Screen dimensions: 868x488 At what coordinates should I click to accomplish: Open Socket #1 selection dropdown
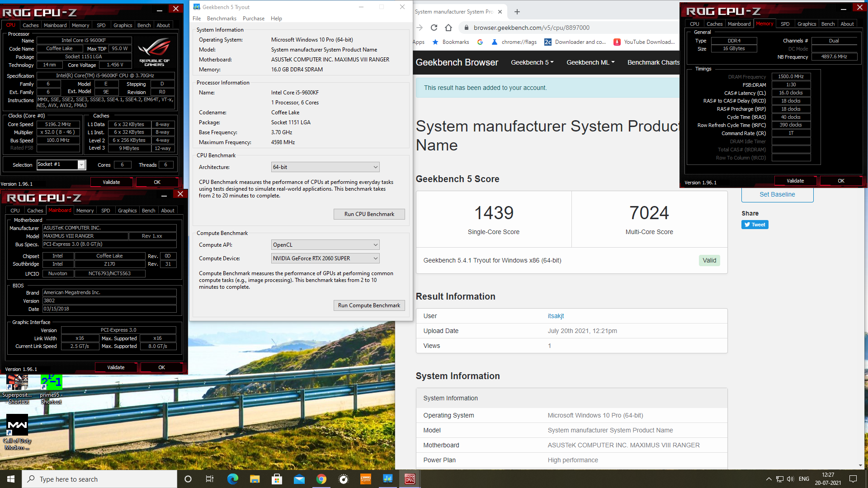[x=61, y=164]
